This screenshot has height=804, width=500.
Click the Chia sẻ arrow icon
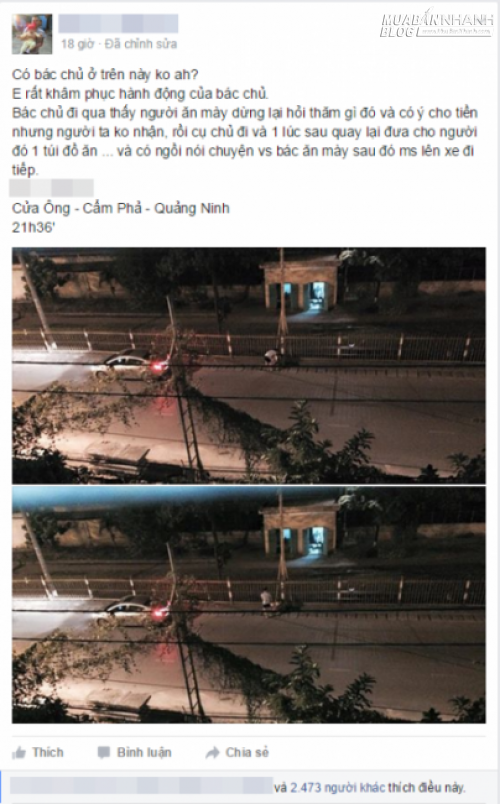point(212,753)
